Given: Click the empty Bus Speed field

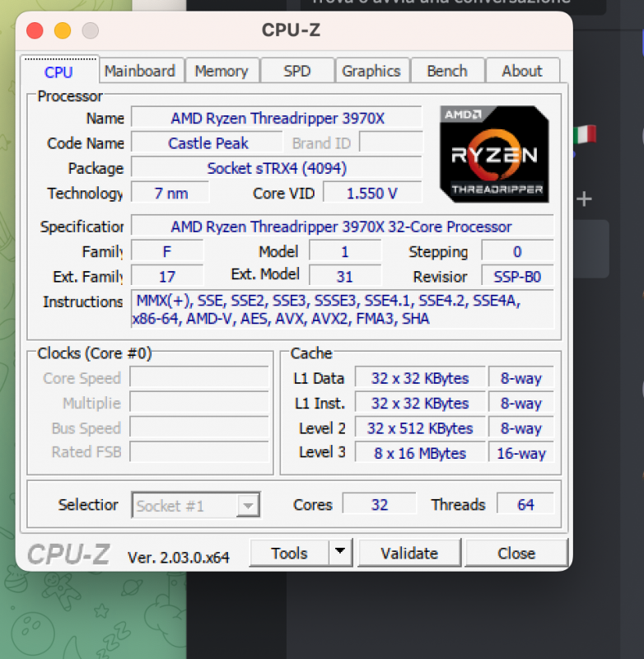Looking at the screenshot, I should [199, 428].
